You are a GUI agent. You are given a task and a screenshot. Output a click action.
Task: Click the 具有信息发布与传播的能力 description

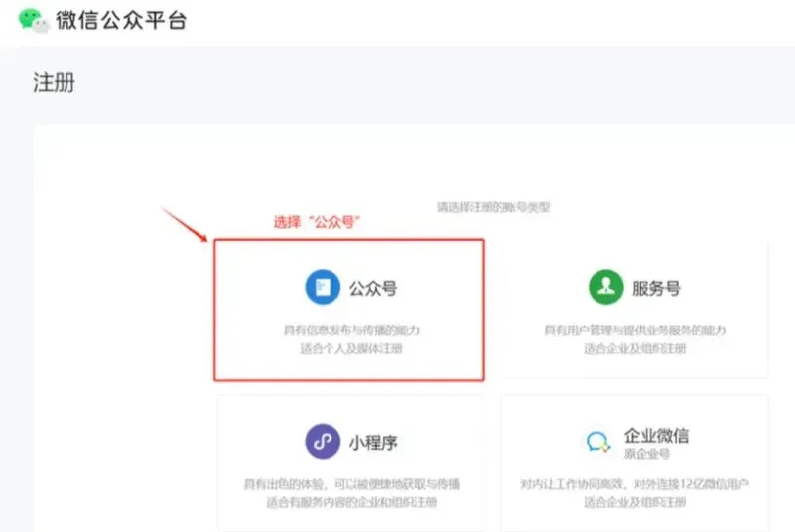click(x=351, y=331)
